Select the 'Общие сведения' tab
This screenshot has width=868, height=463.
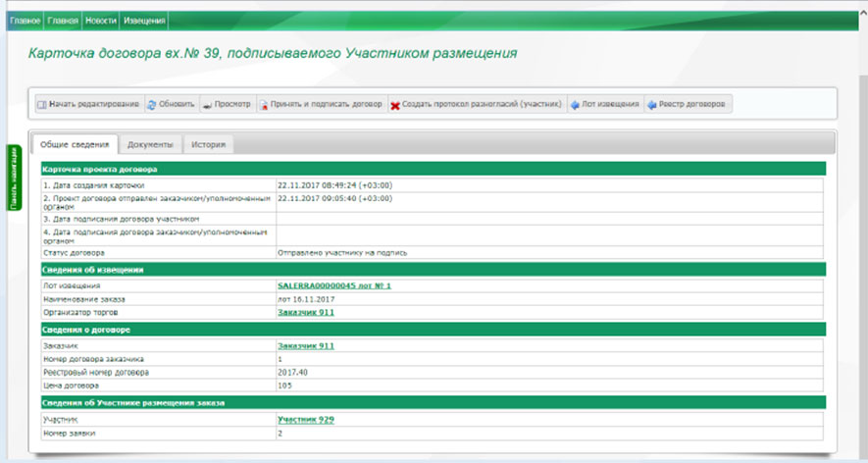click(x=75, y=144)
